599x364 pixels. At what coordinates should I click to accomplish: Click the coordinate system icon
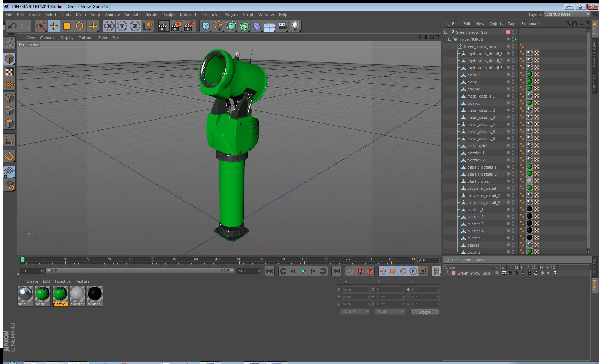pos(148,26)
